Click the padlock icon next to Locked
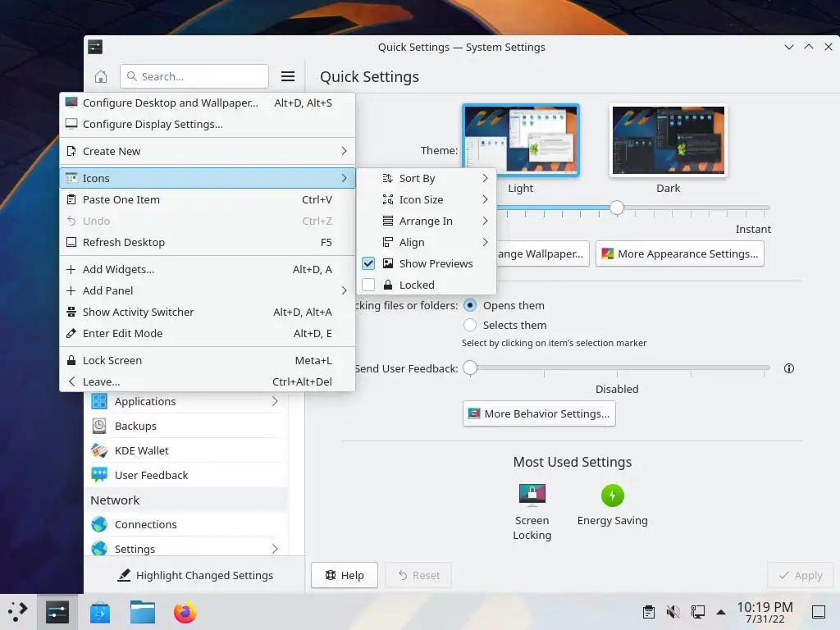This screenshot has width=840, height=630. 388,285
